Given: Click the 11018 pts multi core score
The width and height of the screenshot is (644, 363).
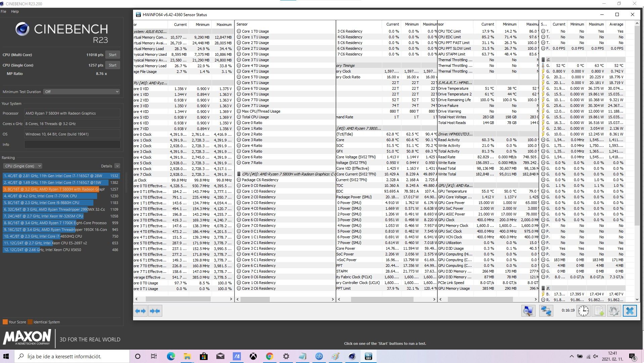Looking at the screenshot, I should 95,55.
